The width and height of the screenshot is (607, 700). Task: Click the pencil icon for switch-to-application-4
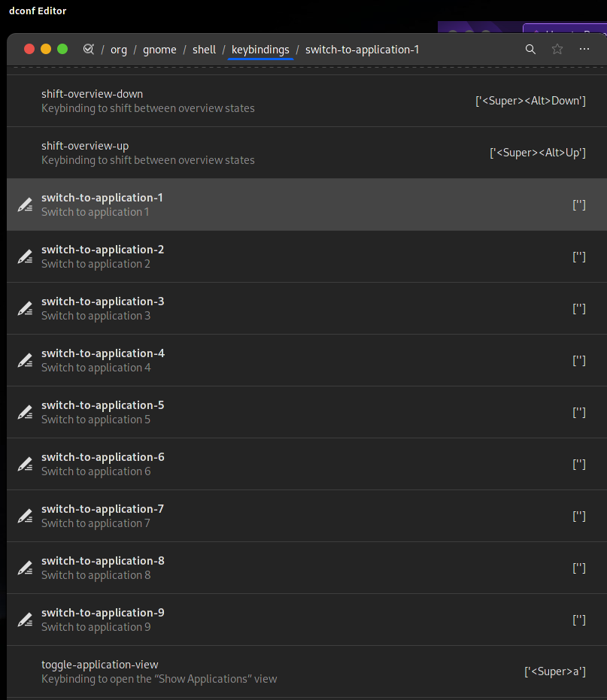point(25,360)
